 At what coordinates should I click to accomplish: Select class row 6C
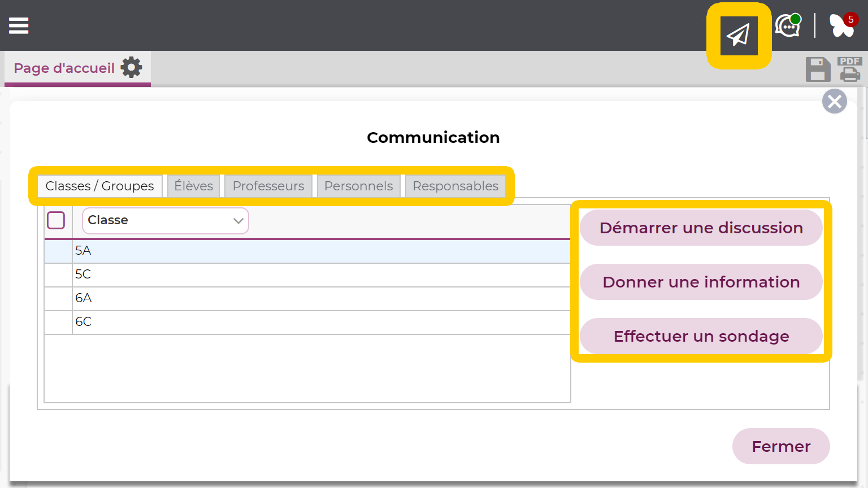307,322
